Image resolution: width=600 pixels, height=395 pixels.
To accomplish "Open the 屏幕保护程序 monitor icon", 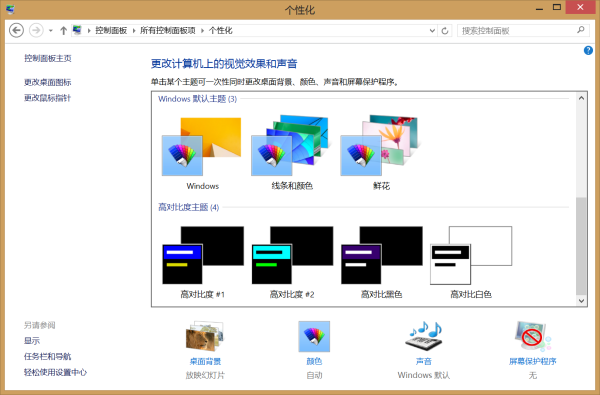I will (x=532, y=336).
